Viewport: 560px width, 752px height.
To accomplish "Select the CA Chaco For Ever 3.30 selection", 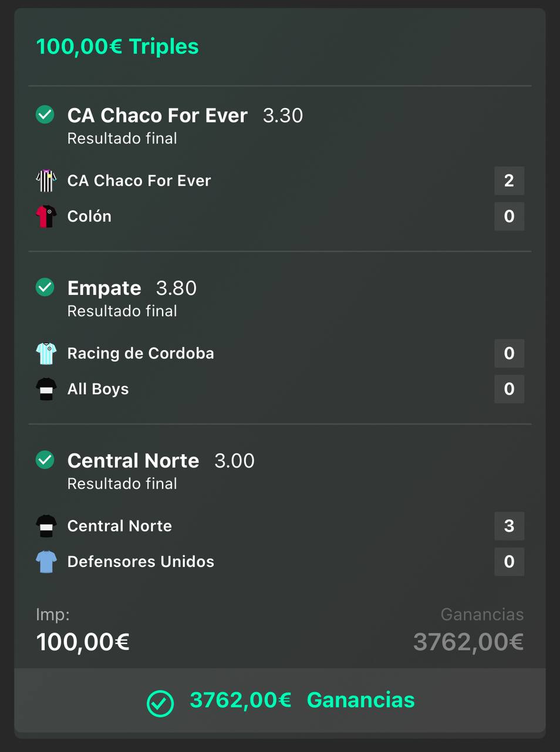I will [185, 115].
